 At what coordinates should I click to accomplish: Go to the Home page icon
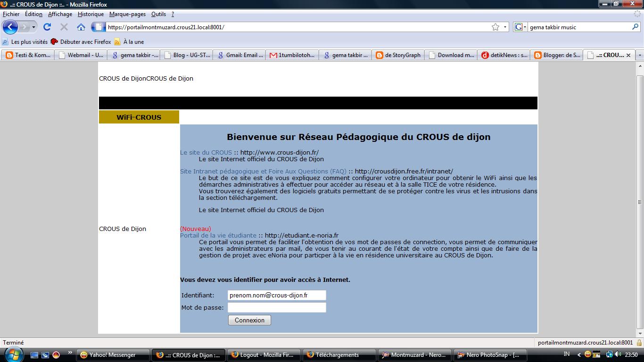click(81, 27)
